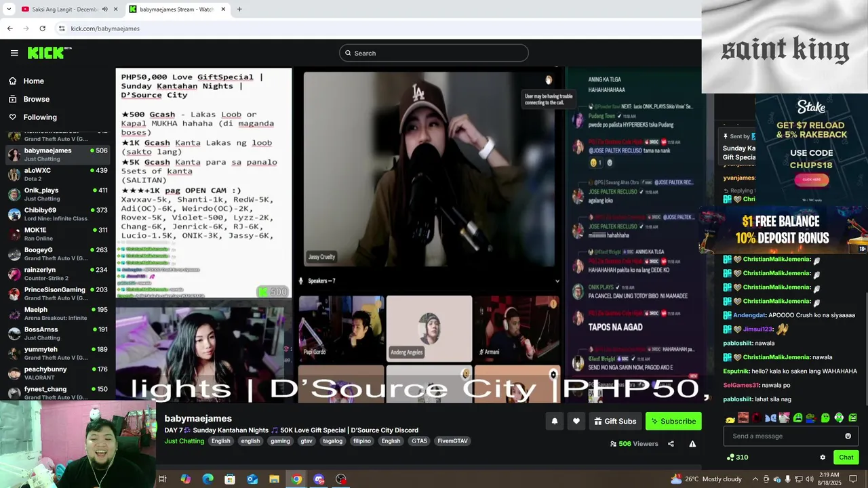
Task: Select the green headphones emote
Action: pyautogui.click(x=839, y=418)
